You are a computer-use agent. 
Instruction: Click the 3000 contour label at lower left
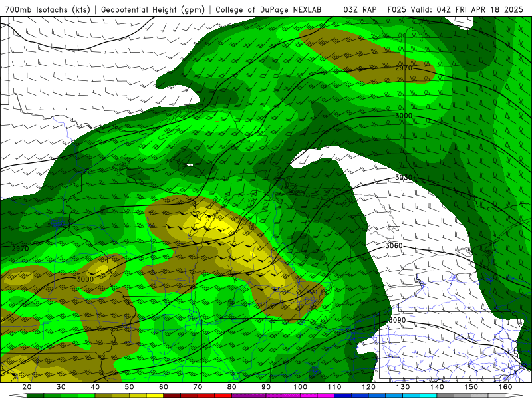click(x=85, y=279)
